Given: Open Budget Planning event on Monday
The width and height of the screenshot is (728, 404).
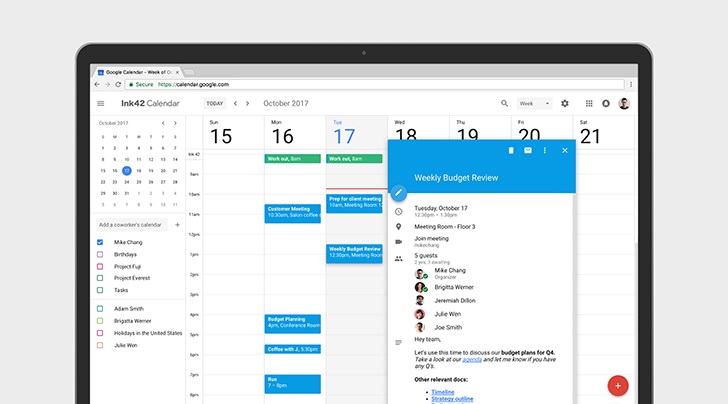Looking at the screenshot, I should [292, 324].
